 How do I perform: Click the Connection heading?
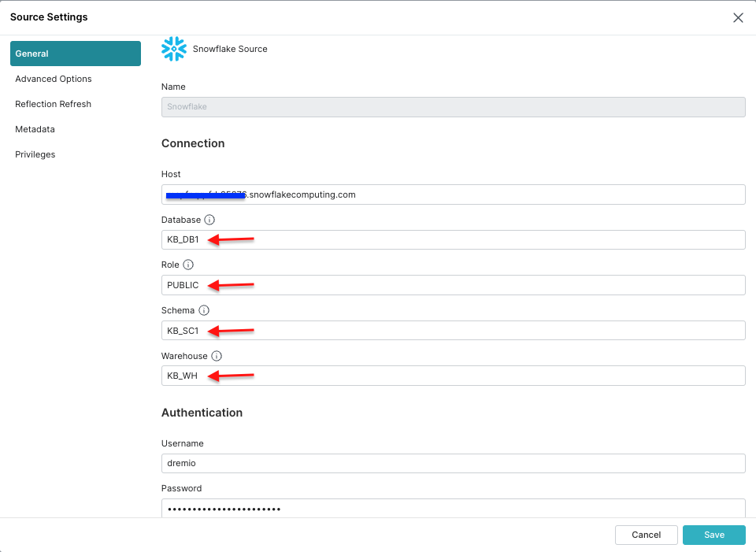pos(193,143)
